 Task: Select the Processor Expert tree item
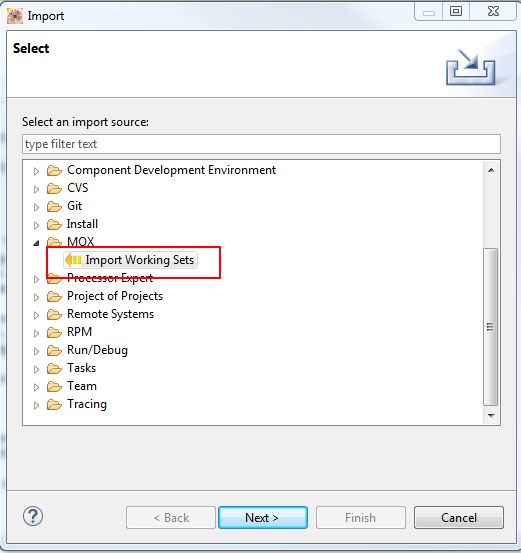[x=110, y=278]
